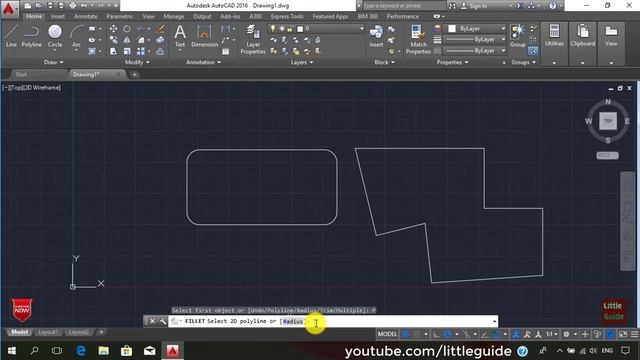Select the Text annotation tool

pyautogui.click(x=180, y=36)
